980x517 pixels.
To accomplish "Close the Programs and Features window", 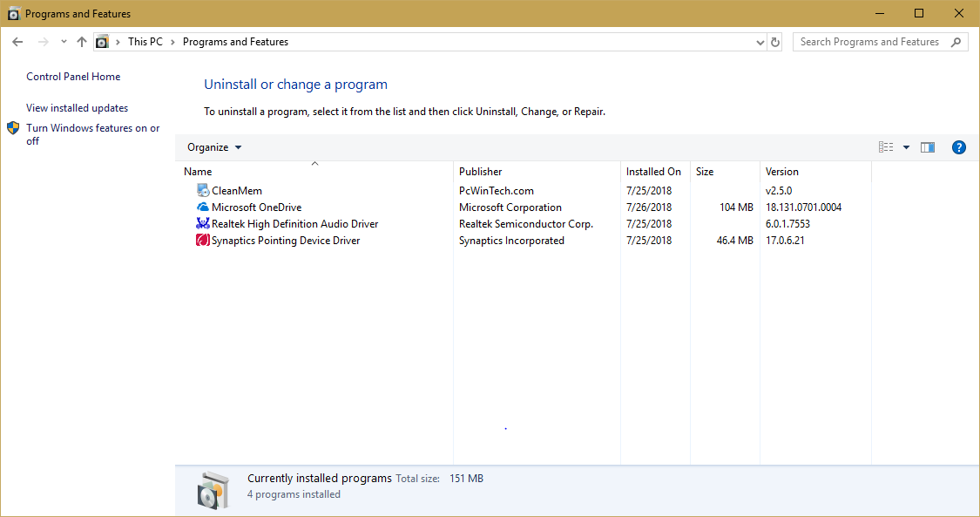I will click(x=959, y=13).
